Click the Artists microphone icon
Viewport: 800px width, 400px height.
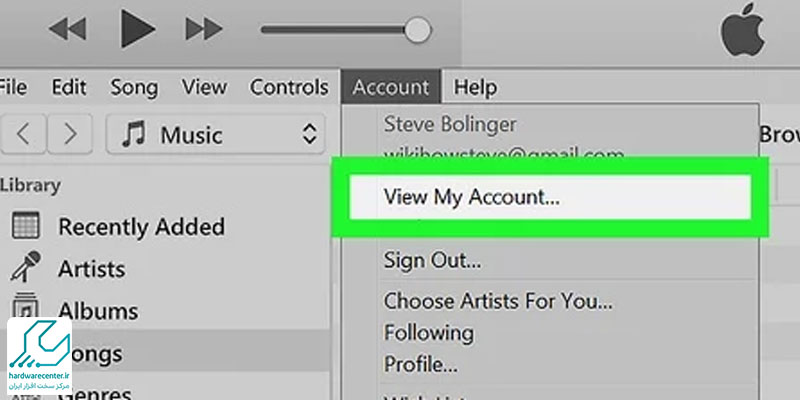pyautogui.click(x=26, y=267)
